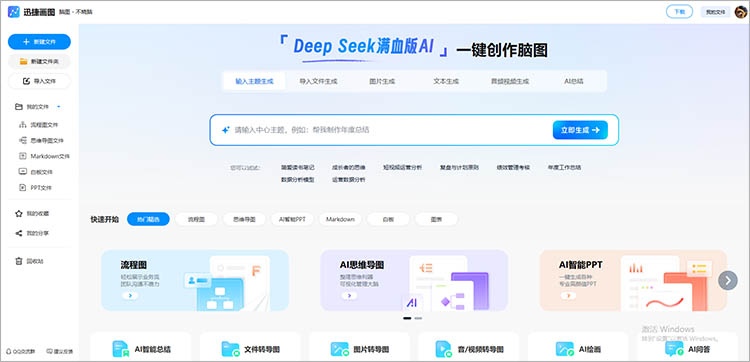Screen dimensions: 750x362
Task: Click the 迅捷画图 app logo
Action: pyautogui.click(x=14, y=11)
